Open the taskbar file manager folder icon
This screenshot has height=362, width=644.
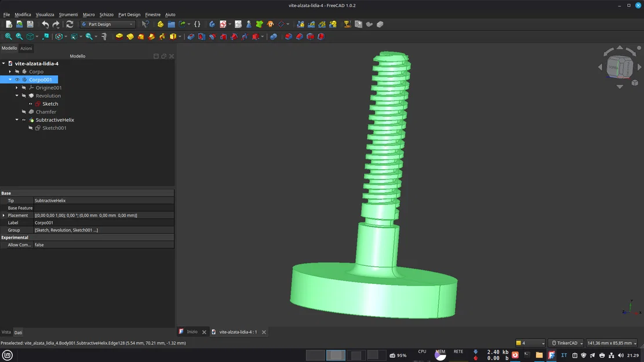point(539,356)
